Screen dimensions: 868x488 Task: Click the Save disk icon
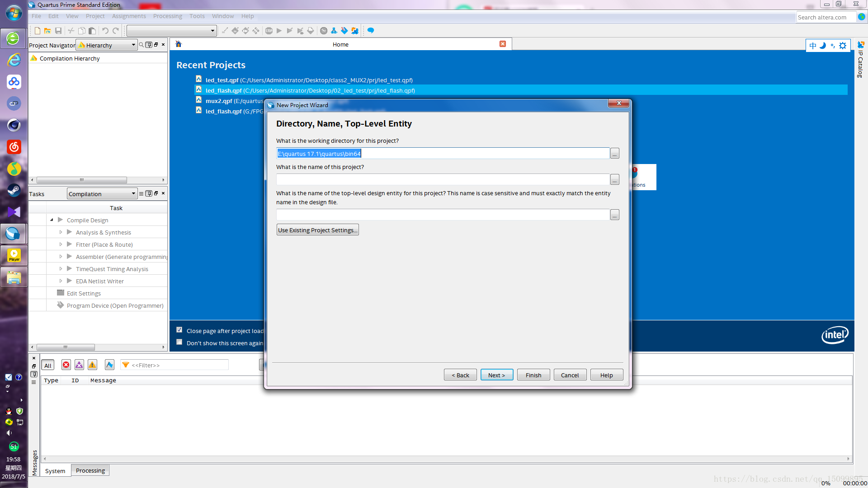(x=58, y=31)
